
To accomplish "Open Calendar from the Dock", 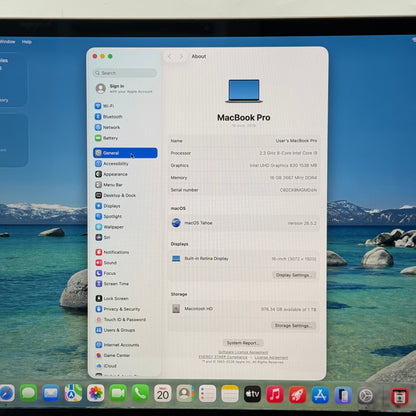I will point(163,393).
